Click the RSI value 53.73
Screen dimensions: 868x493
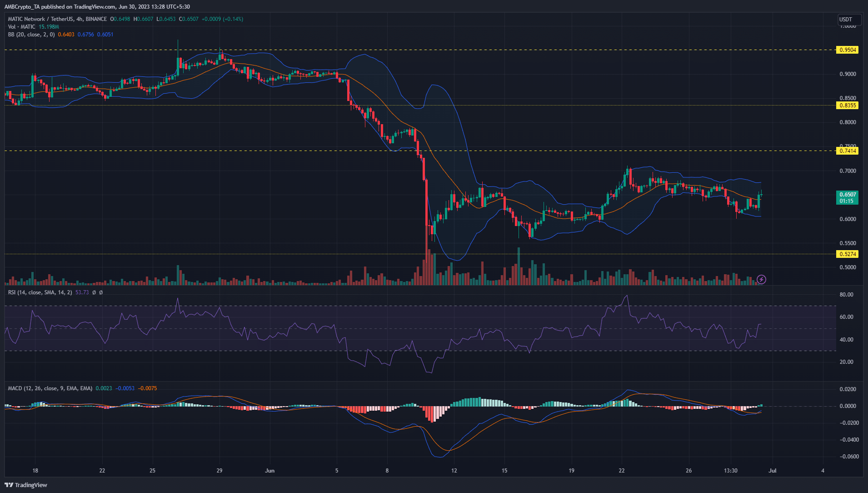pos(82,292)
